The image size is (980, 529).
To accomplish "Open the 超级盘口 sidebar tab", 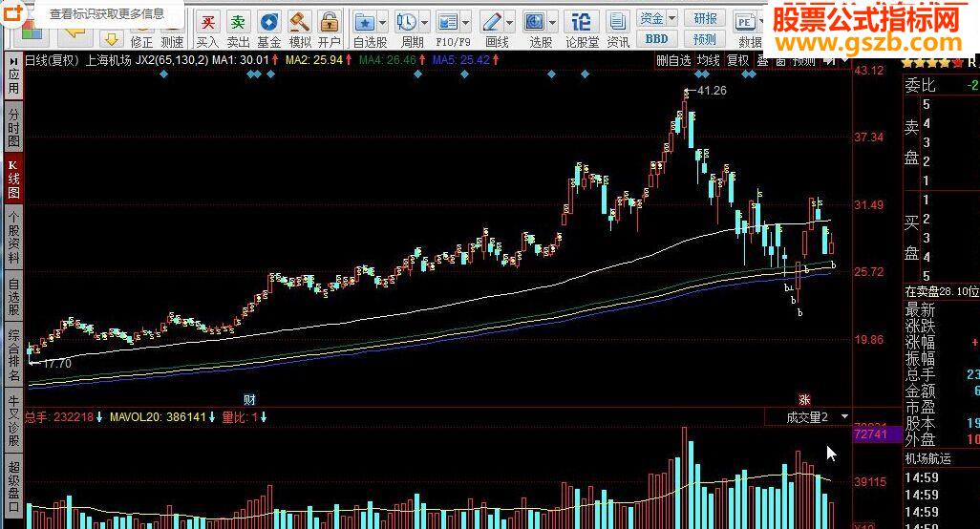I will 13,486.
